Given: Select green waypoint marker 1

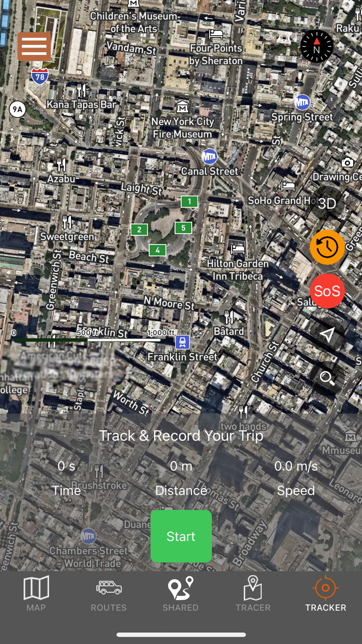Looking at the screenshot, I should tap(189, 201).
